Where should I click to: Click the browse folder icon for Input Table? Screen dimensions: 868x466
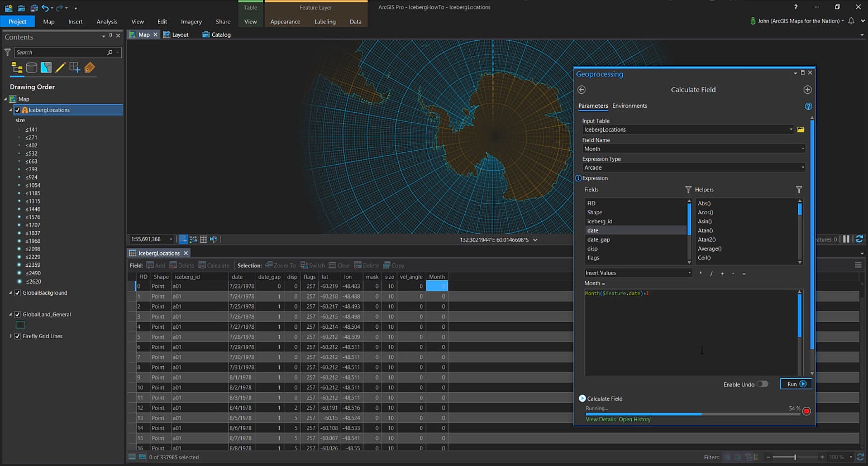point(800,129)
